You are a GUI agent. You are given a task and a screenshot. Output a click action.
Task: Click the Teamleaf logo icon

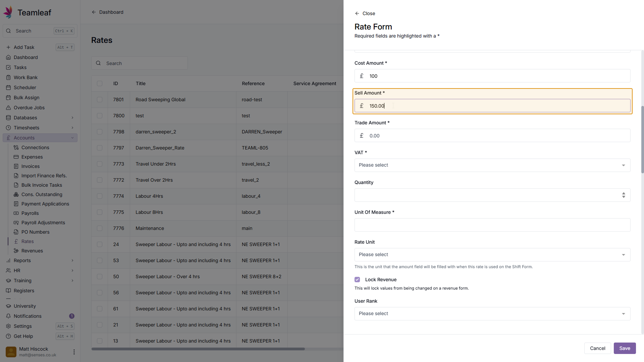click(x=8, y=12)
